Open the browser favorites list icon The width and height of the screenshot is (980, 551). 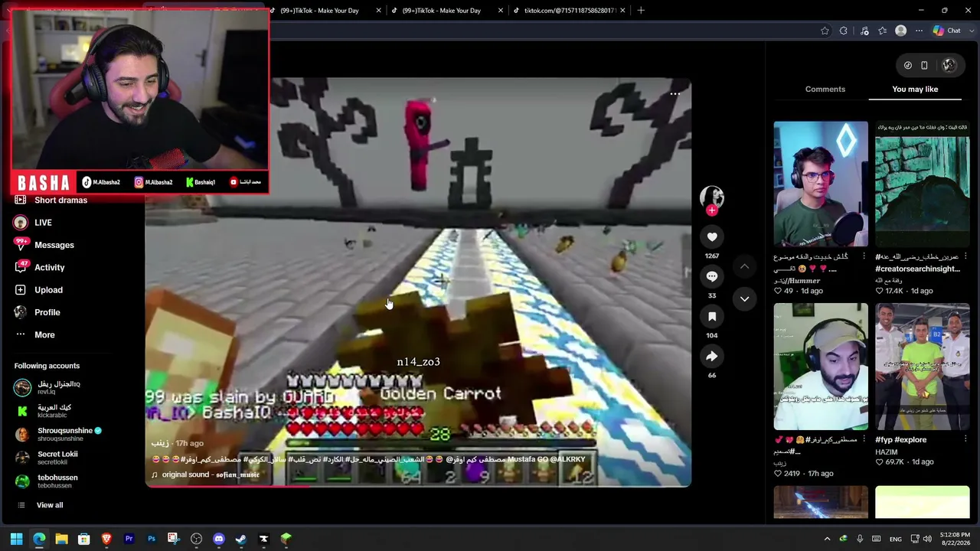click(x=883, y=31)
